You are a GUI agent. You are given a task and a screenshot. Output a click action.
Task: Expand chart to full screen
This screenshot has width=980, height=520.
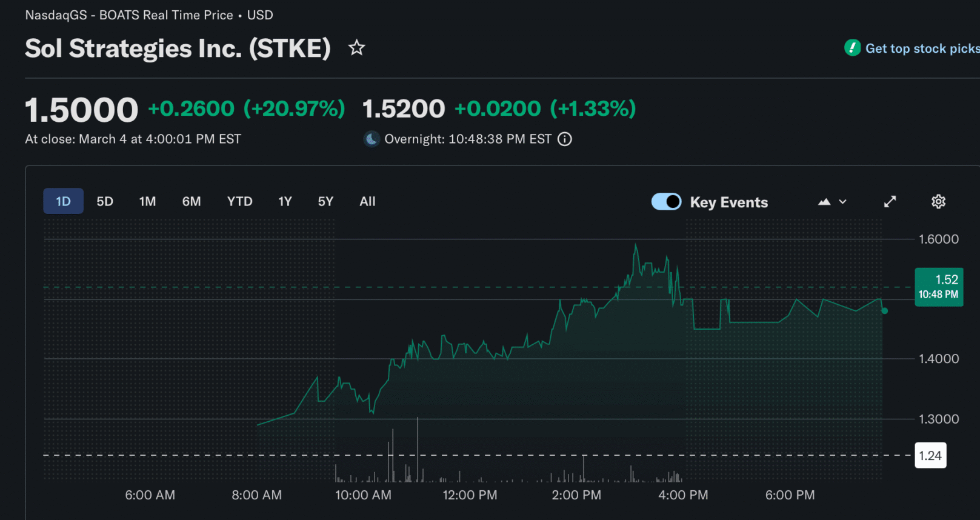coord(890,202)
